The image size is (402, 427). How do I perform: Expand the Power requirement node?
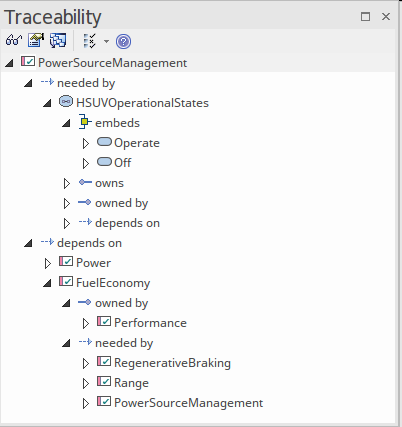48,263
